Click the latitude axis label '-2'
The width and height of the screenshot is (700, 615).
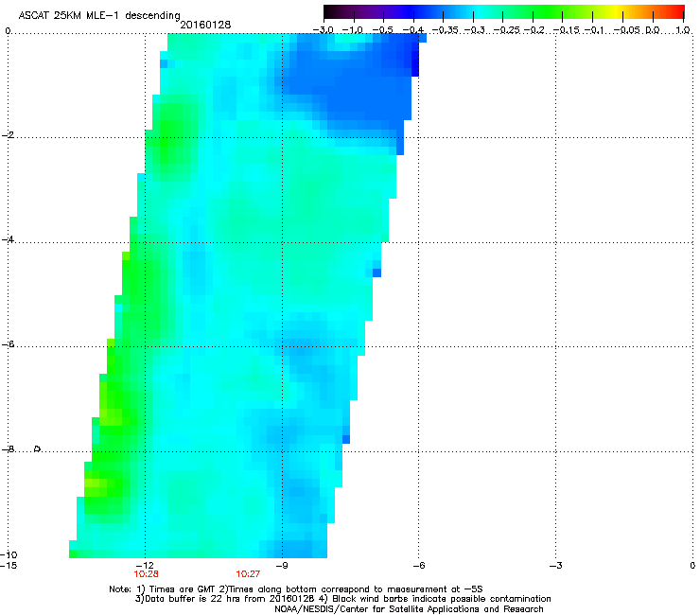coord(8,135)
